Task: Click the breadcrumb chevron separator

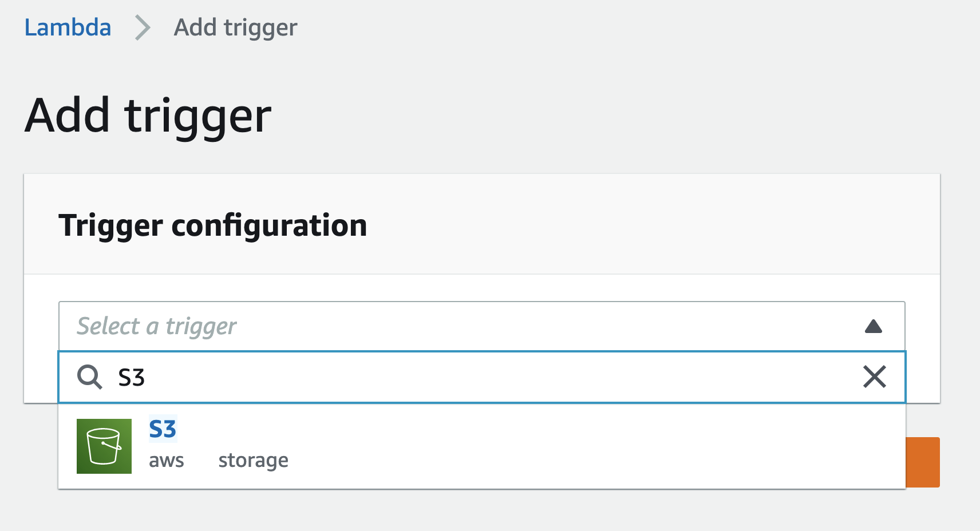Action: click(143, 27)
